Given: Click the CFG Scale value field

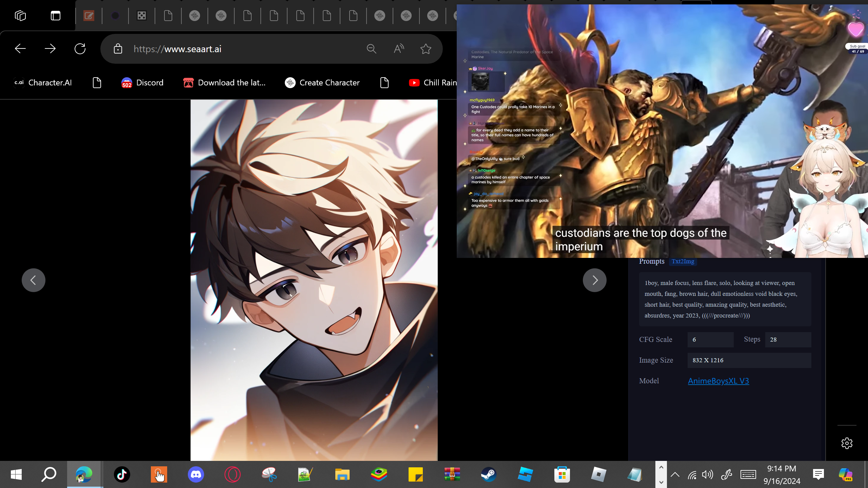Looking at the screenshot, I should point(710,340).
